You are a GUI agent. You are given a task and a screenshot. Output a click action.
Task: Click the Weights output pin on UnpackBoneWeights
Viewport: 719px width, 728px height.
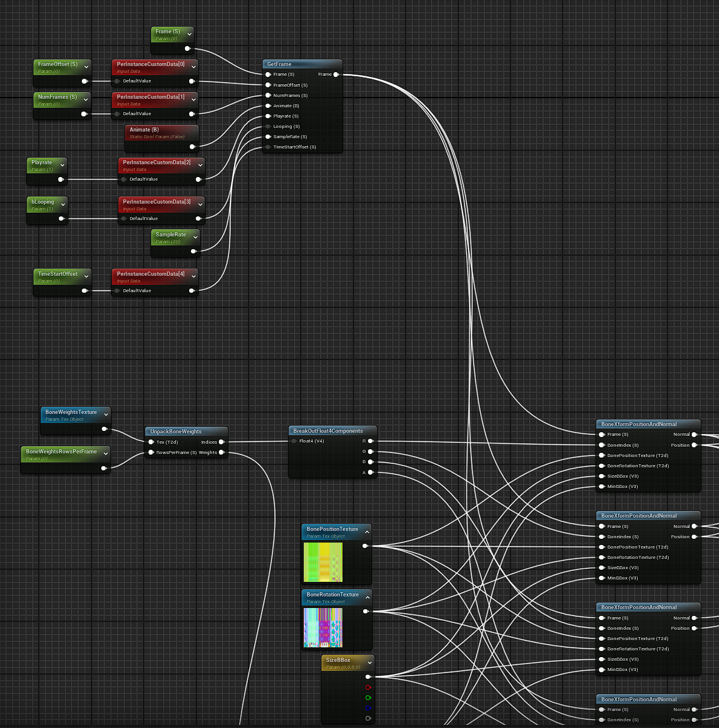tap(221, 452)
